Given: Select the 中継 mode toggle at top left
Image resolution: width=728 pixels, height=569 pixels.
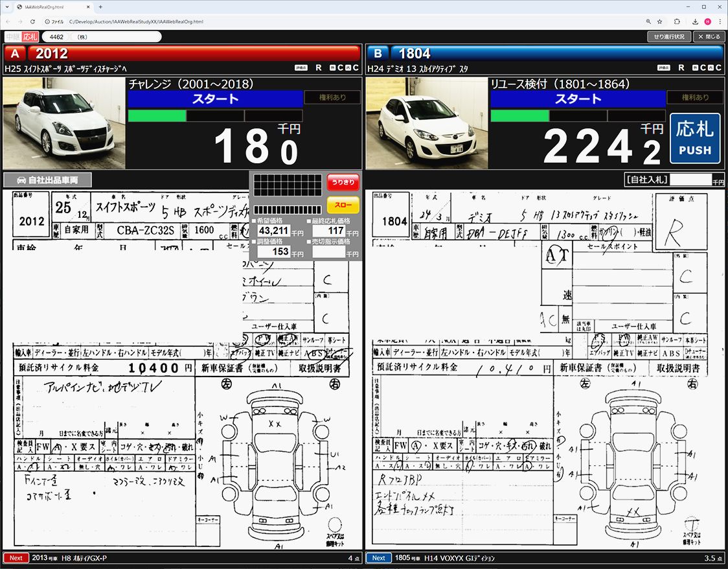Looking at the screenshot, I should click(13, 37).
